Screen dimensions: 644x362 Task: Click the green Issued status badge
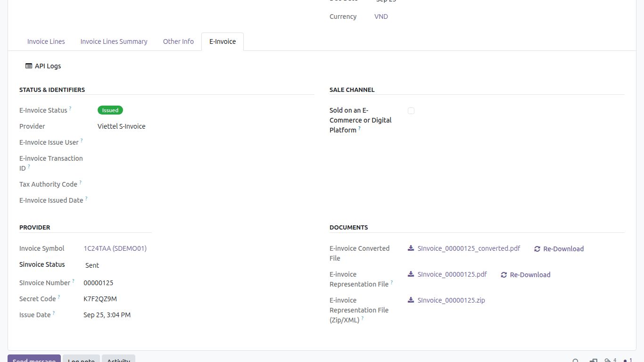point(110,110)
